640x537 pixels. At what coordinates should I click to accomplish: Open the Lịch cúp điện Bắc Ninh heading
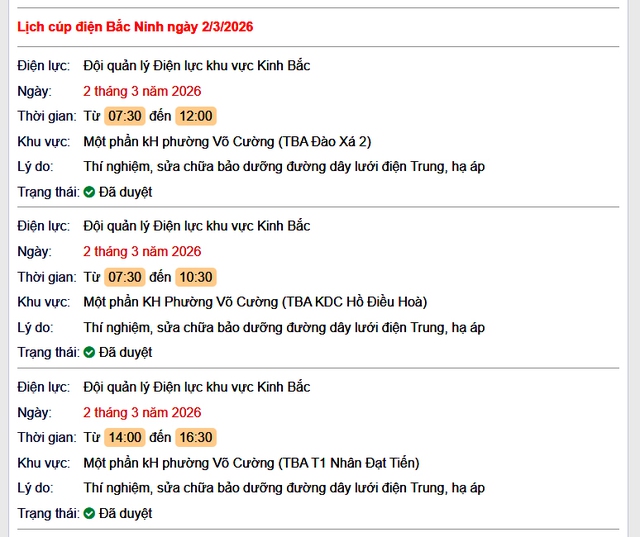point(135,26)
